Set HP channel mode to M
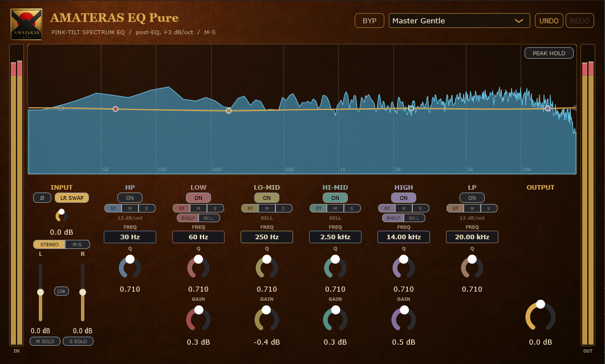The image size is (605, 364). 130,208
